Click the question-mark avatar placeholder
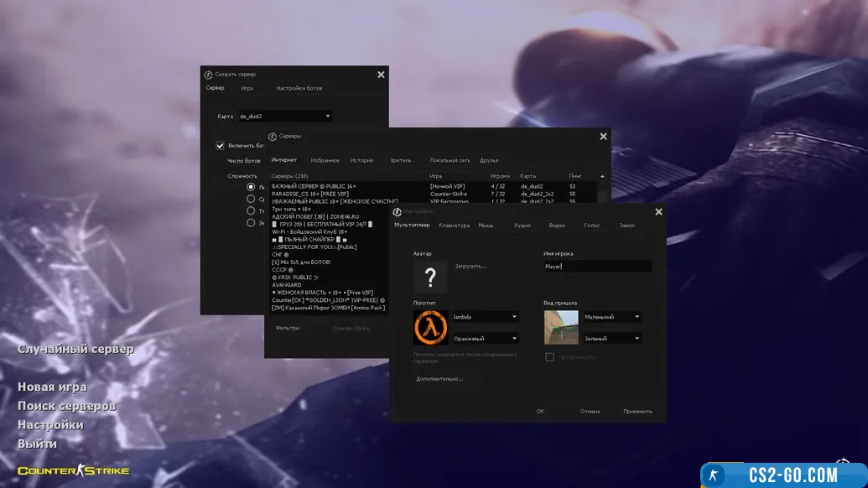 click(430, 278)
